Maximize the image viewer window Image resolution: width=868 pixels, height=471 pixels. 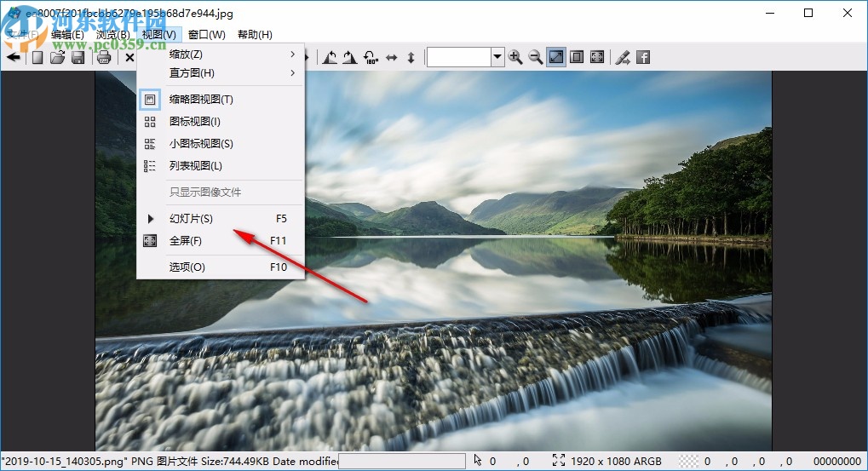click(808, 14)
